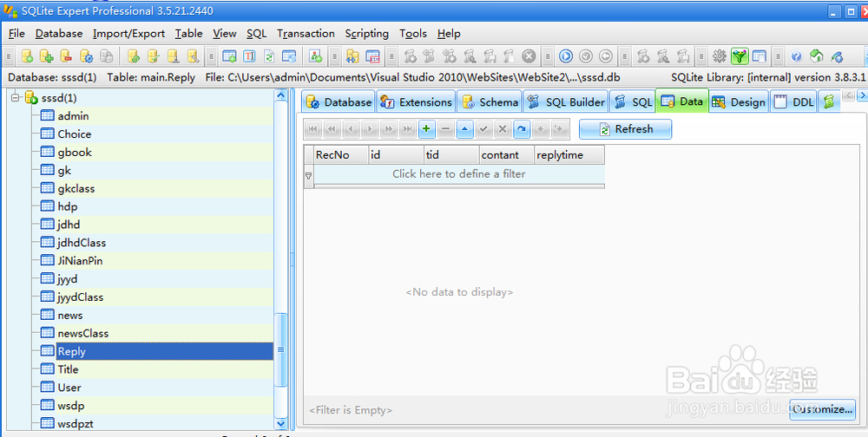
Task: Click the X Cancel edit navigator button
Action: (502, 129)
